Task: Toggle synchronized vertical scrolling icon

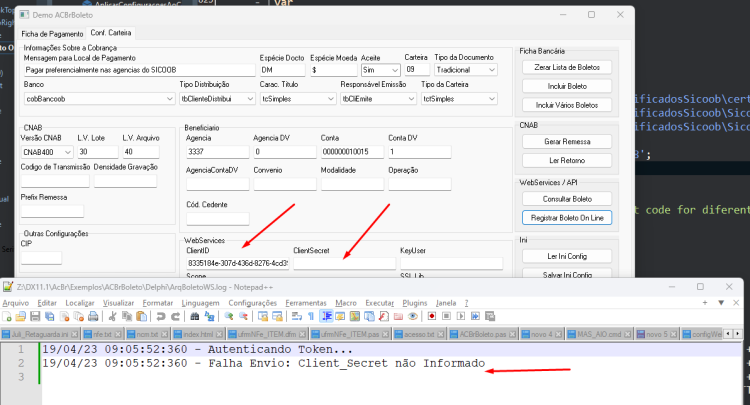Action: [263, 317]
